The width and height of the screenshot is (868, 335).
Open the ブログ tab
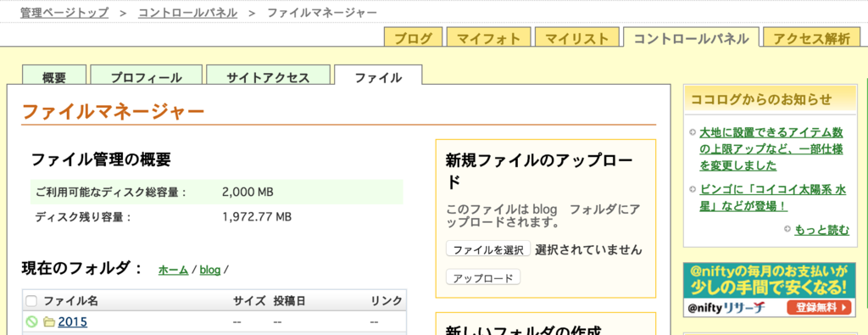(414, 38)
